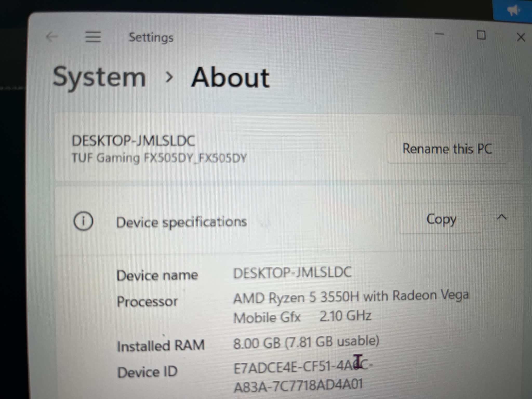This screenshot has height=399, width=532.
Task: Select the DESKTOP-JMLSLDC header name
Action: 133,141
